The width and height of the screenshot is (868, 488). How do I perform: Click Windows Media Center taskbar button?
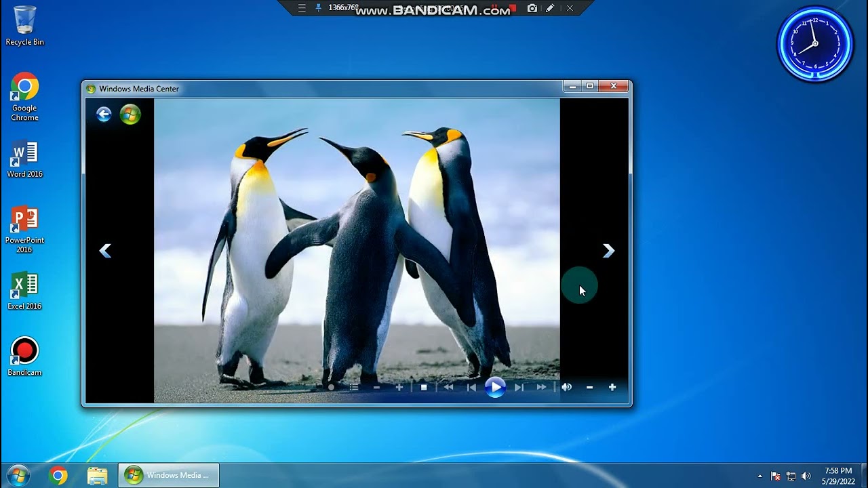[x=169, y=476]
